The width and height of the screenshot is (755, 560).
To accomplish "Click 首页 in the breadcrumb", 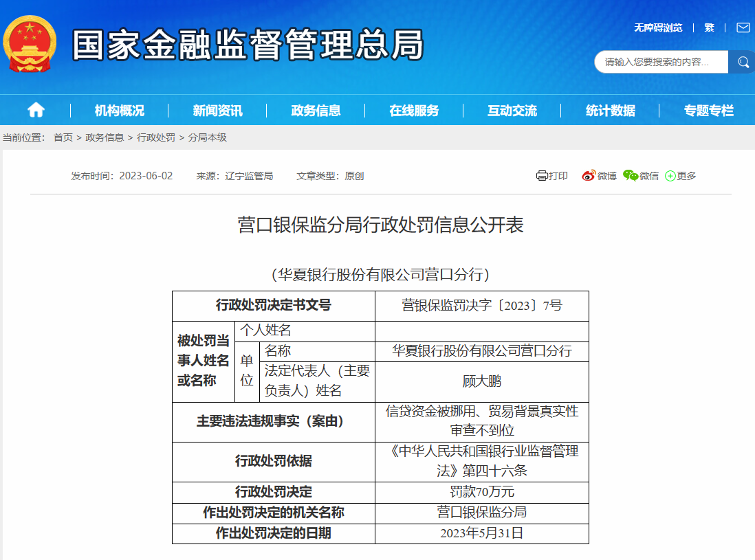I will [x=63, y=137].
